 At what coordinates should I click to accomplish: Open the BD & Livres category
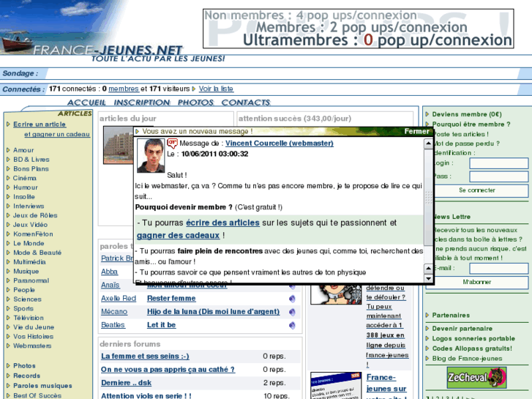31,160
